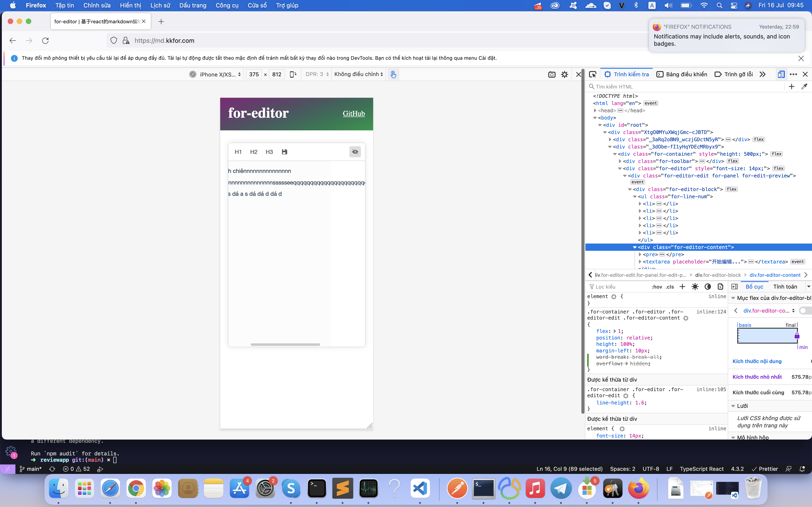Toggle light color scheme simulation
This screenshot has width=812, height=507.
[x=695, y=287]
